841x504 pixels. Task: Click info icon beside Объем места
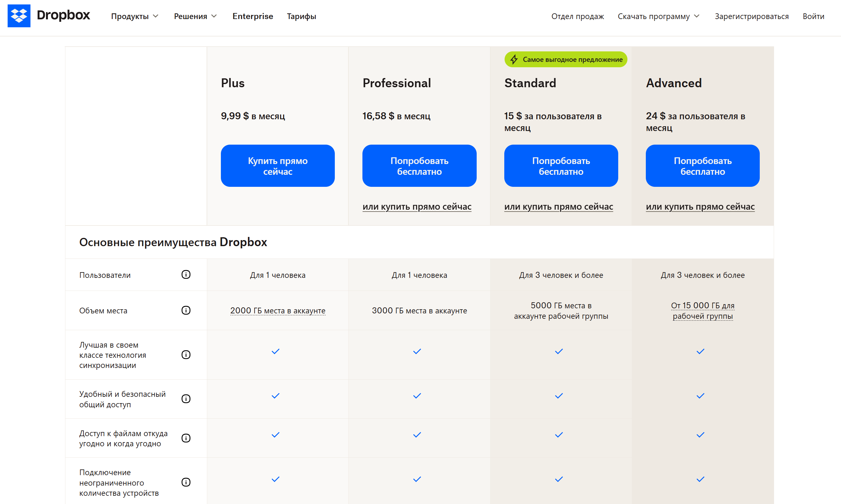point(186,310)
